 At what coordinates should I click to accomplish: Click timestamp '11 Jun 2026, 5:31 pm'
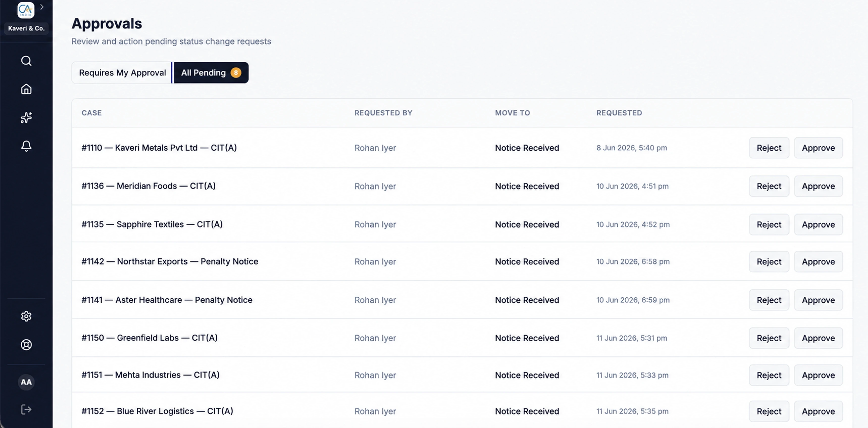(x=631, y=338)
